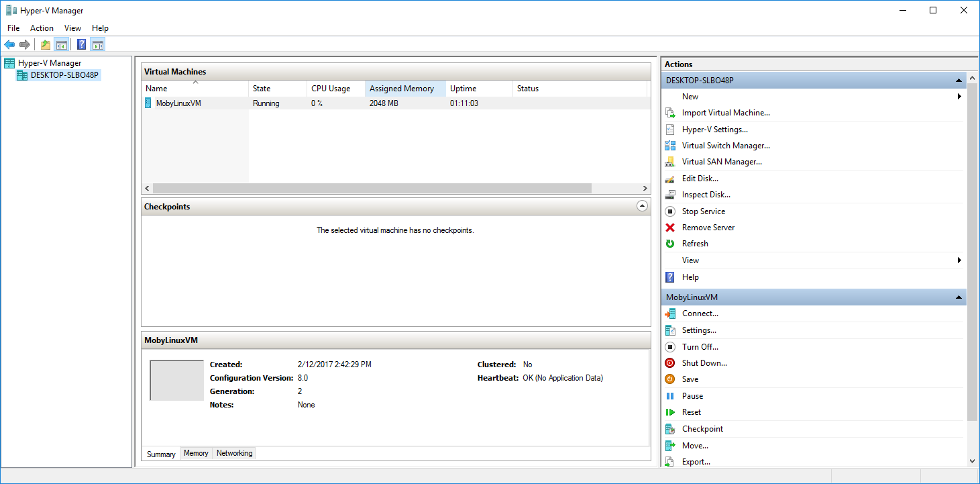980x484 pixels.
Task: Click the Connect... action label
Action: coord(700,313)
